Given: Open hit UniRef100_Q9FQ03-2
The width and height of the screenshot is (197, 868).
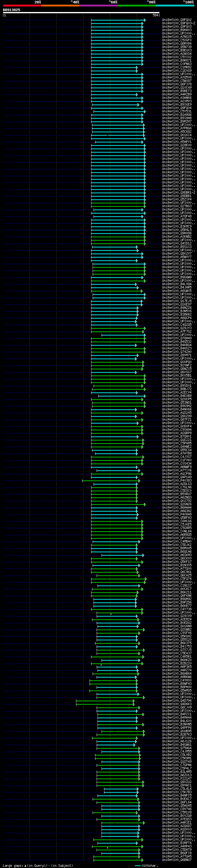Looking at the screenshot, I should 179,23.
